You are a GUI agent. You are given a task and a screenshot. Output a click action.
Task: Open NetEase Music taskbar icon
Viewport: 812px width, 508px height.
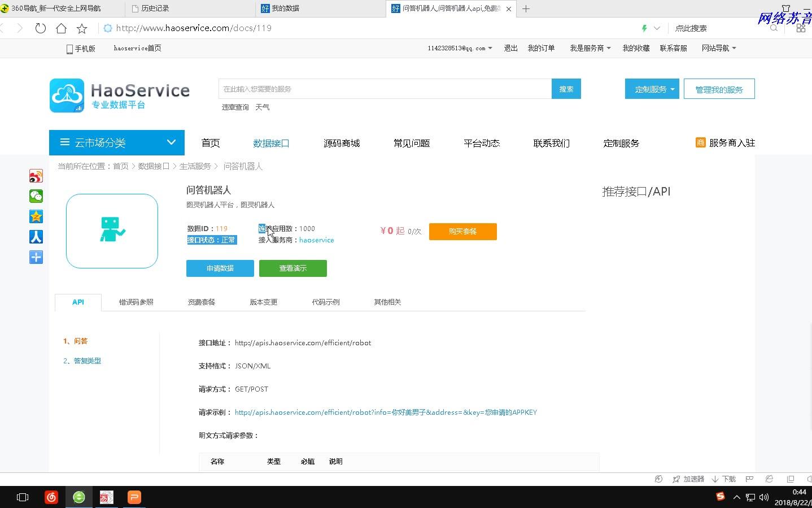click(51, 497)
